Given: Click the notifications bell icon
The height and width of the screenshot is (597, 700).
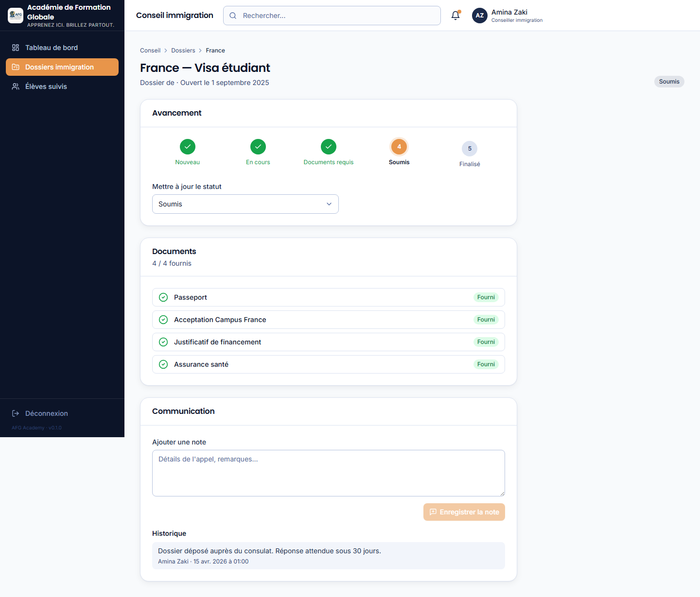Looking at the screenshot, I should 455,16.
